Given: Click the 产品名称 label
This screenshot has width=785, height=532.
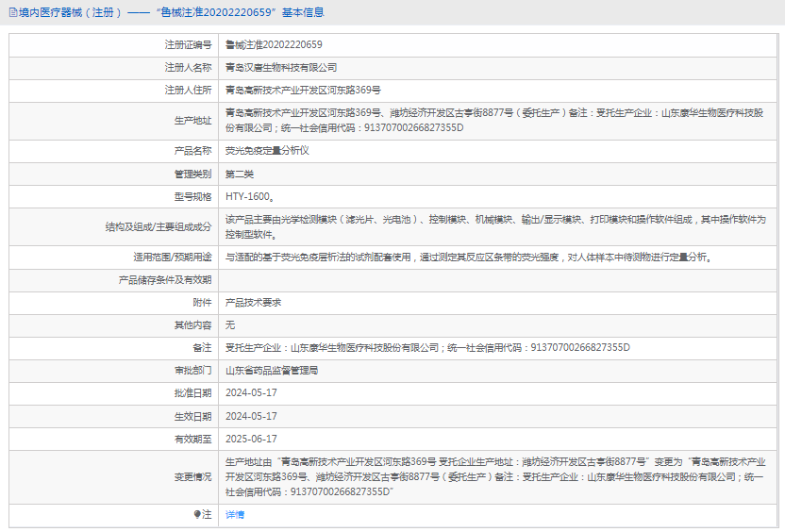Looking at the screenshot, I should [192, 151].
